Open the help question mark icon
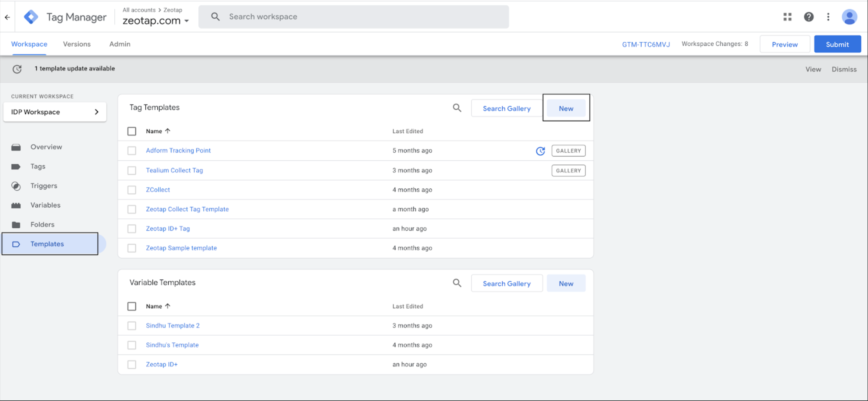 pos(809,17)
